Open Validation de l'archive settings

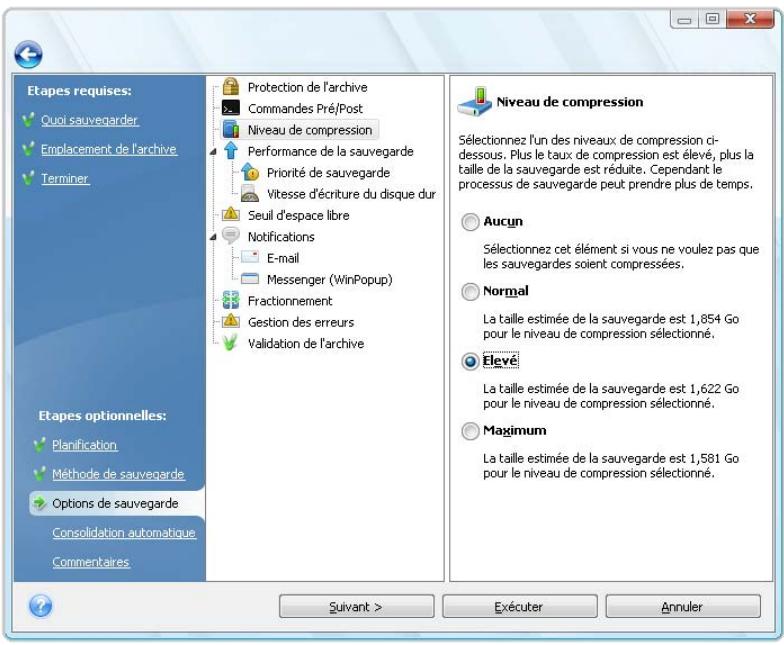pyautogui.click(x=306, y=344)
